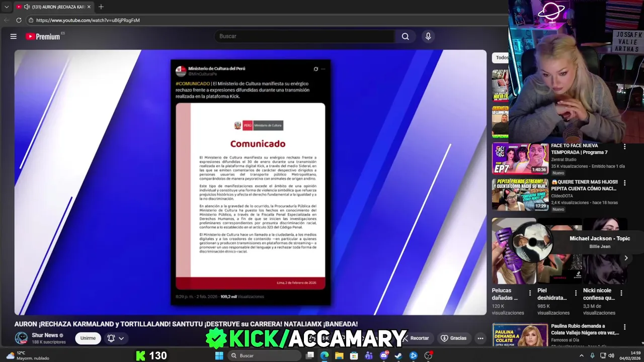Click Zentral Studio channel name

tap(563, 159)
